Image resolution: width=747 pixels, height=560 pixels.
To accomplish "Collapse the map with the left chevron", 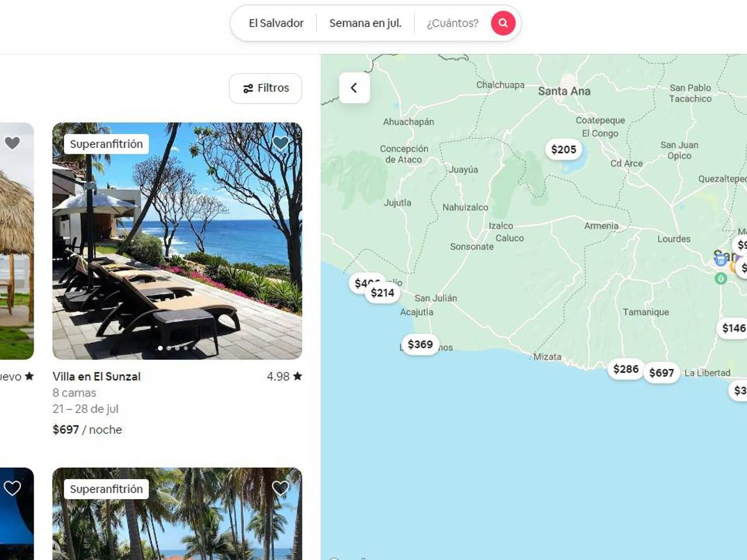I will (x=354, y=88).
